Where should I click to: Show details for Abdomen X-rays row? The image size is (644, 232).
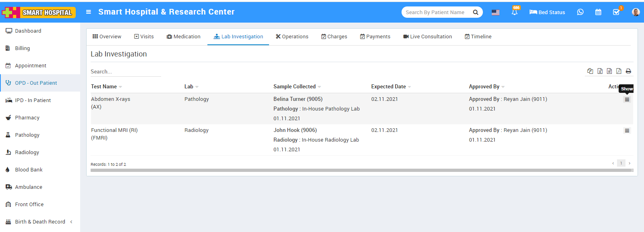point(627,100)
